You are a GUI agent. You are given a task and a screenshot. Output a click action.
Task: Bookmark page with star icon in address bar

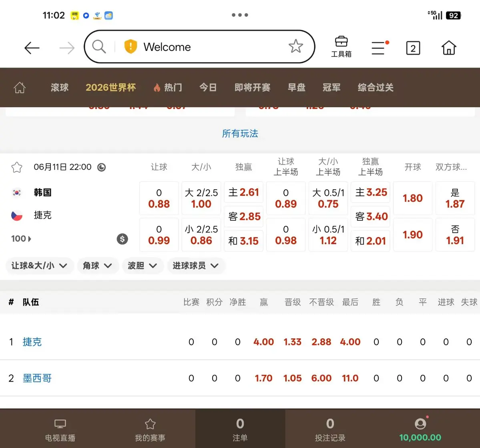tap(296, 46)
